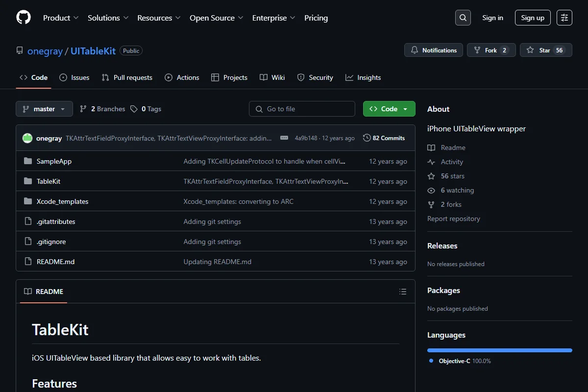Open the Pull requests tab
The height and width of the screenshot is (392, 588).
[127, 77]
